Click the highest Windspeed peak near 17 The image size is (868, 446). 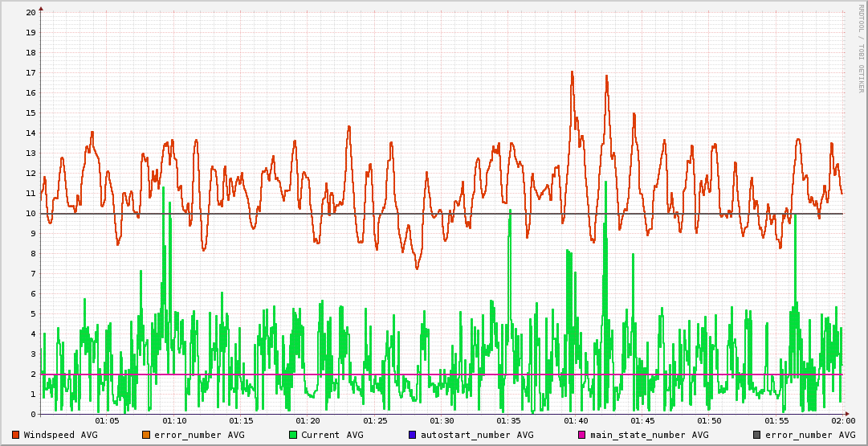pos(572,72)
